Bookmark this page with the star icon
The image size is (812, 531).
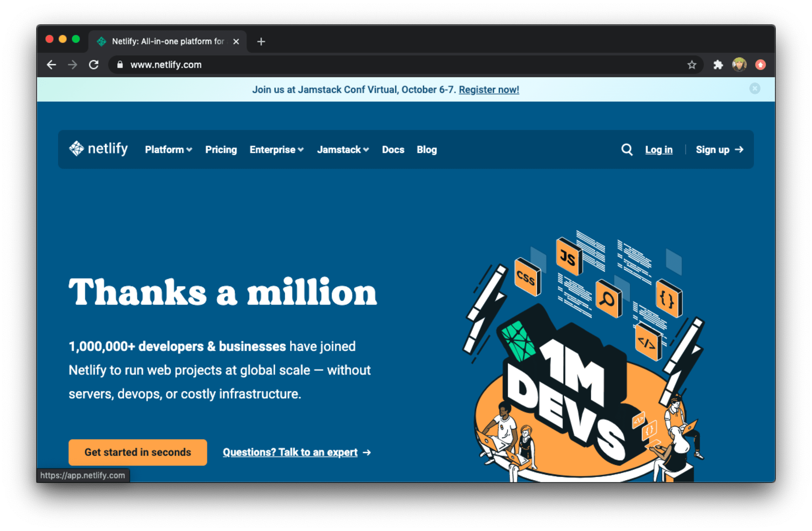tap(691, 64)
